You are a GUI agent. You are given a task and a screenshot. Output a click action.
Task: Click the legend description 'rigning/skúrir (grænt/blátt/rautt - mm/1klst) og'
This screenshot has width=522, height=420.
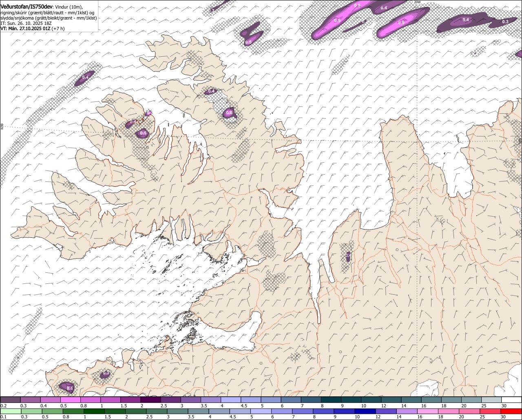coord(47,12)
